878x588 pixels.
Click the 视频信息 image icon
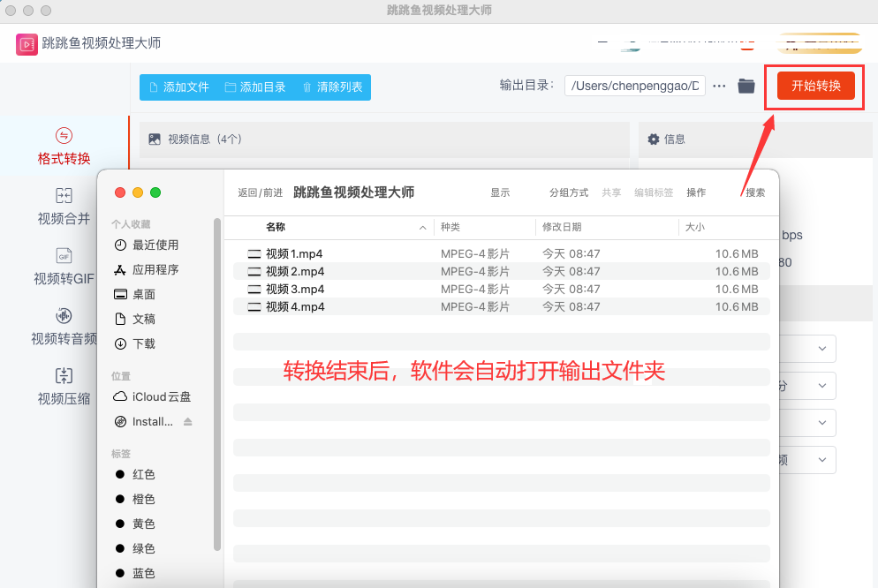[x=155, y=139]
